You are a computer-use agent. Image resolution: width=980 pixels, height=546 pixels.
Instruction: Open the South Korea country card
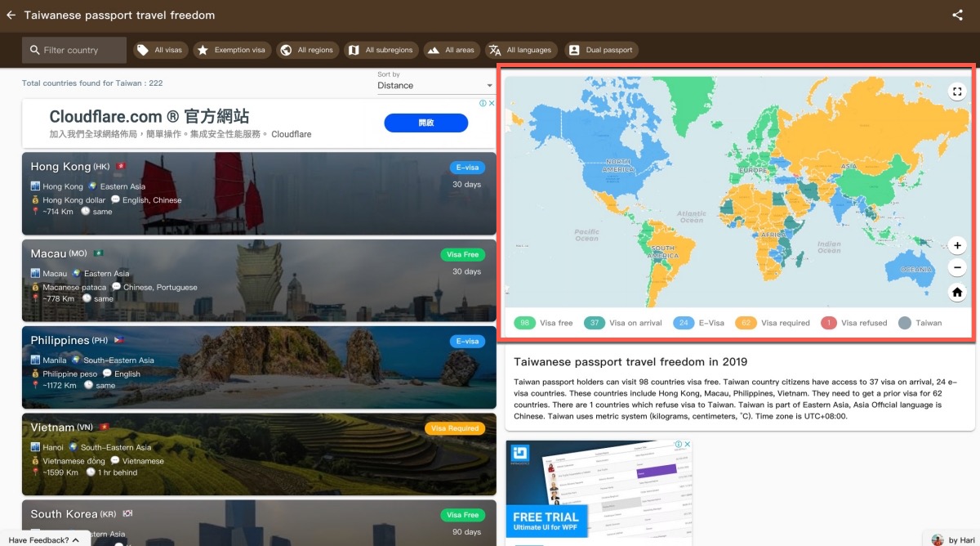259,523
